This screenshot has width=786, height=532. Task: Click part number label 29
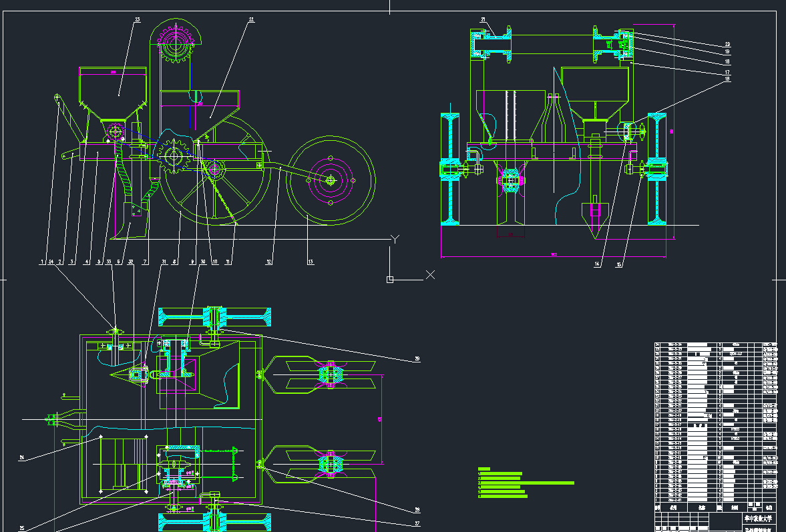coord(417,359)
